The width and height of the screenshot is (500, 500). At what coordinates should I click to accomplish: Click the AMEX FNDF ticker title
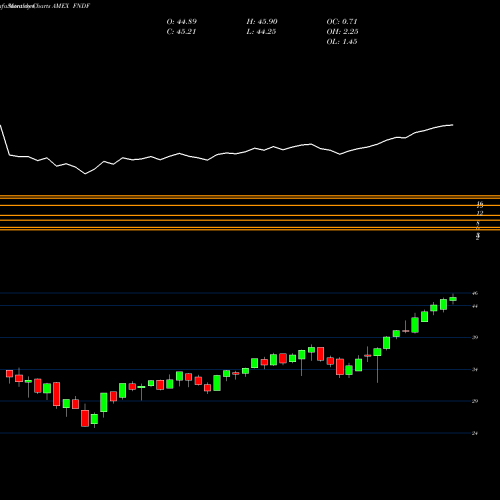(x=71, y=6)
